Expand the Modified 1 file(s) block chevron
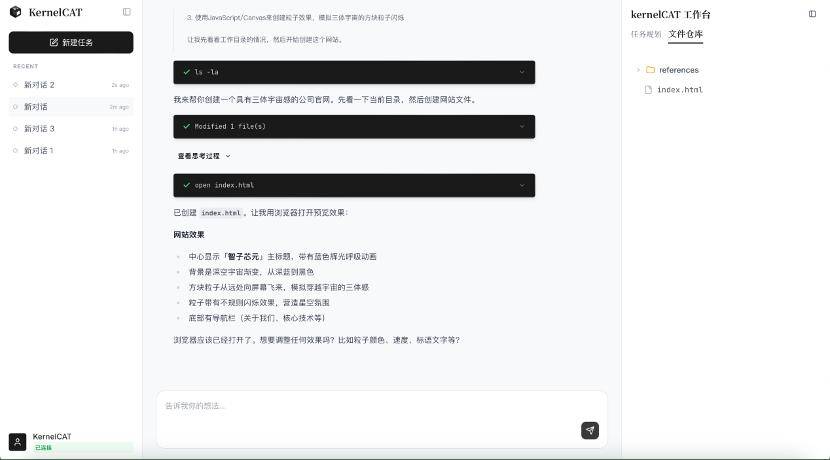This screenshot has width=830, height=460. point(521,127)
